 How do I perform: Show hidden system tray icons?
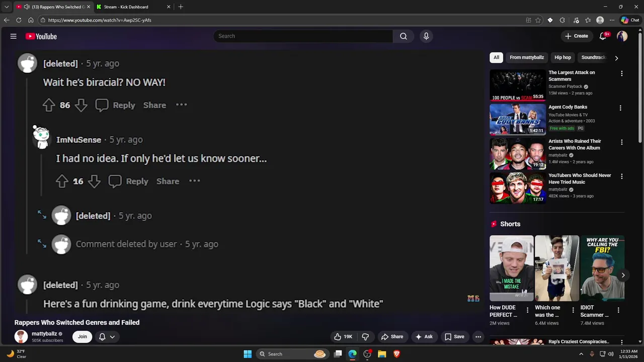(x=581, y=354)
